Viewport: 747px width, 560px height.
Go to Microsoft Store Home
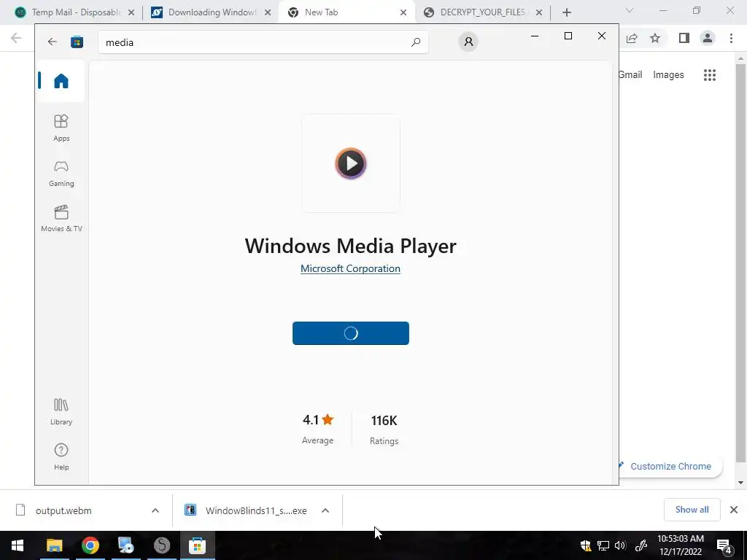coord(61,81)
